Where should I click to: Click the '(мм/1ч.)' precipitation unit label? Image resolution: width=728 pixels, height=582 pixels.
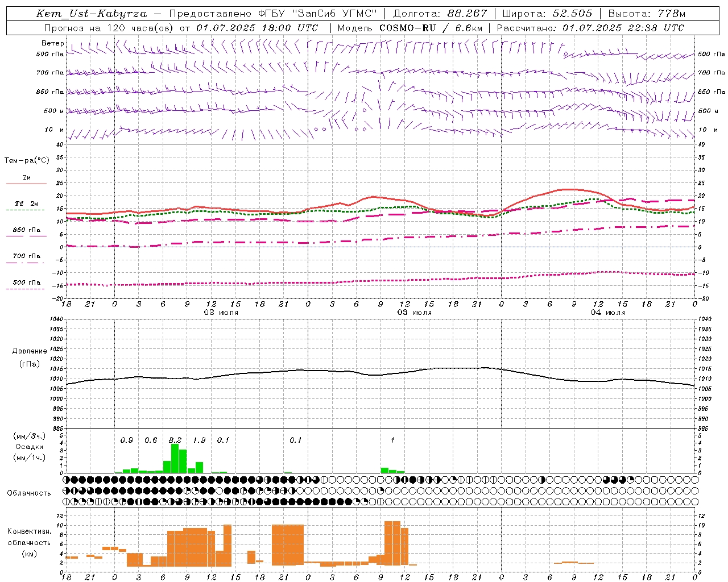[30, 458]
